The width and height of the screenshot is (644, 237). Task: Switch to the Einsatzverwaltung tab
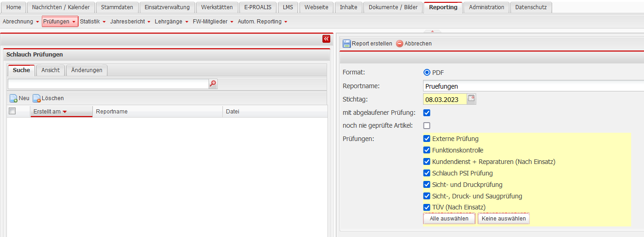pyautogui.click(x=167, y=7)
